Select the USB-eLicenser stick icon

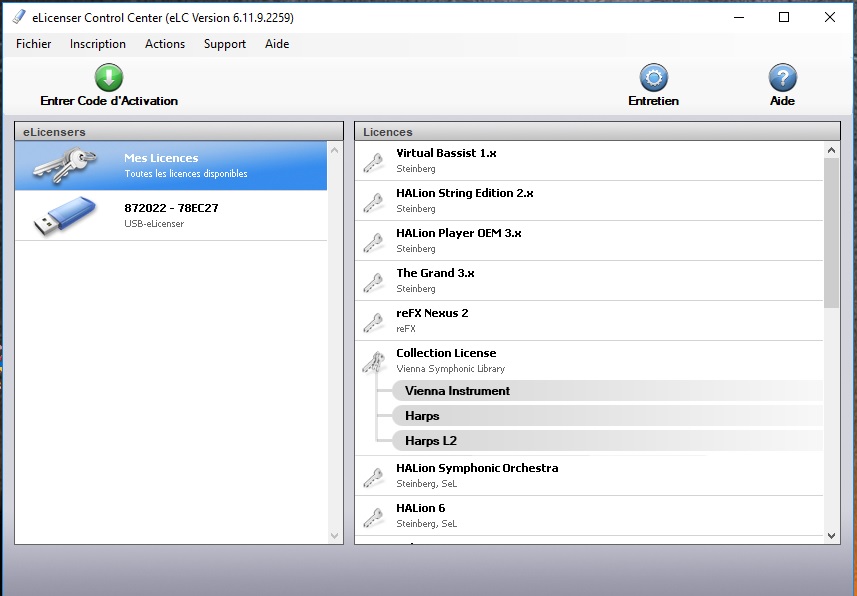(64, 216)
